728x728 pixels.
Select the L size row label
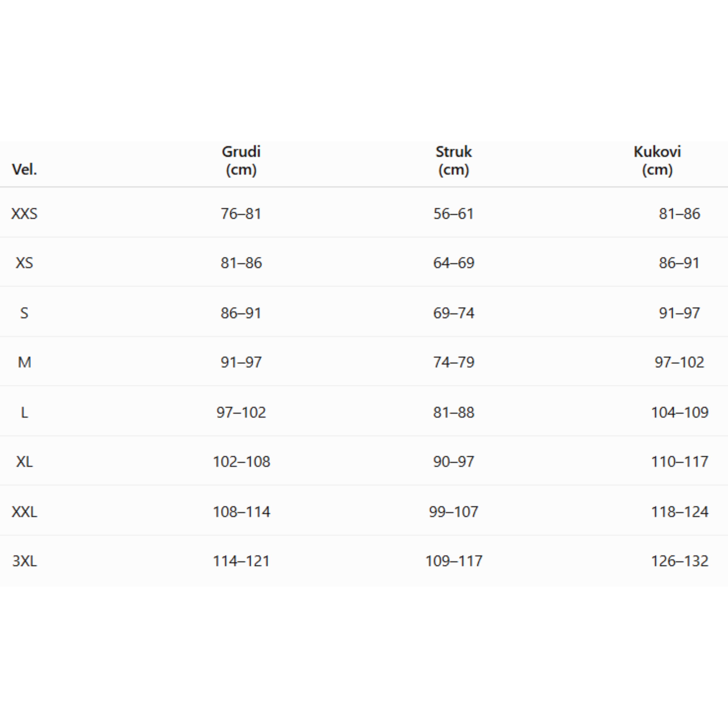[24, 413]
